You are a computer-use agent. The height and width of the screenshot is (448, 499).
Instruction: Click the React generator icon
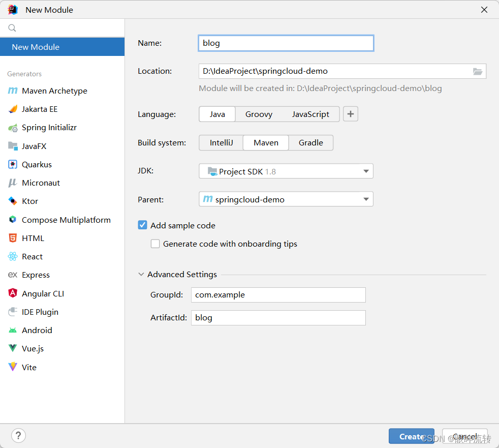coord(13,257)
